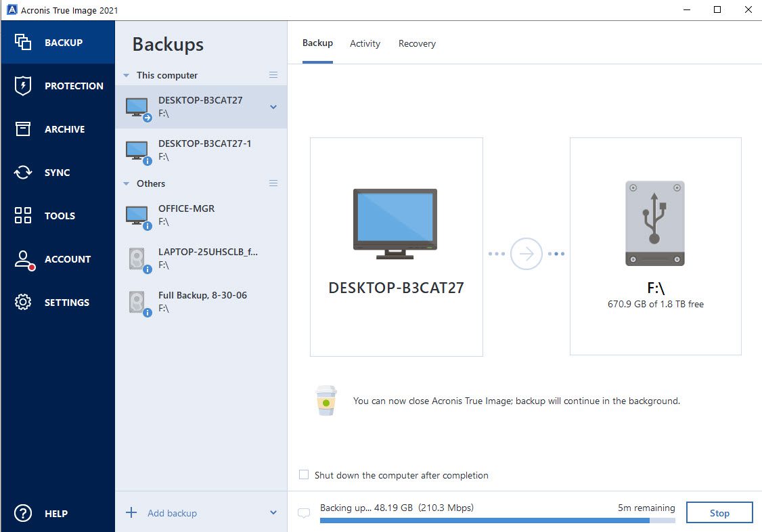Collapse the This computer group
Viewport: 762px width, 532px height.
pos(127,75)
